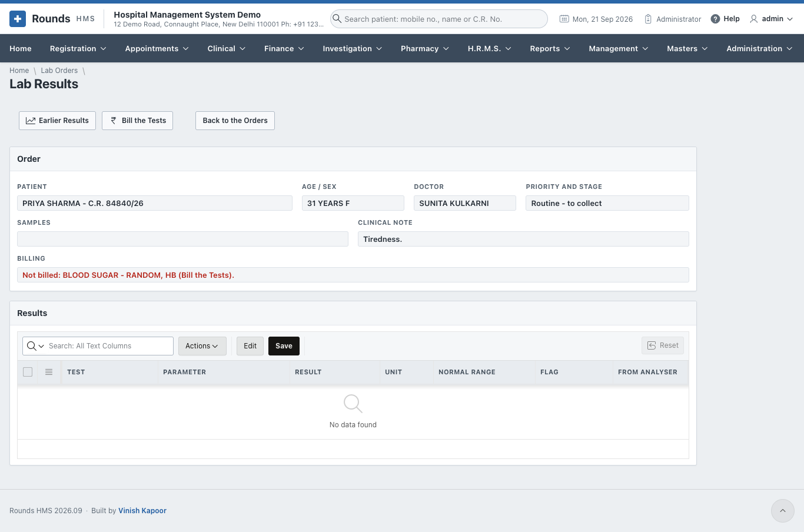Go to Home breadcrumb link
Image resolution: width=804 pixels, height=532 pixels.
tap(19, 71)
